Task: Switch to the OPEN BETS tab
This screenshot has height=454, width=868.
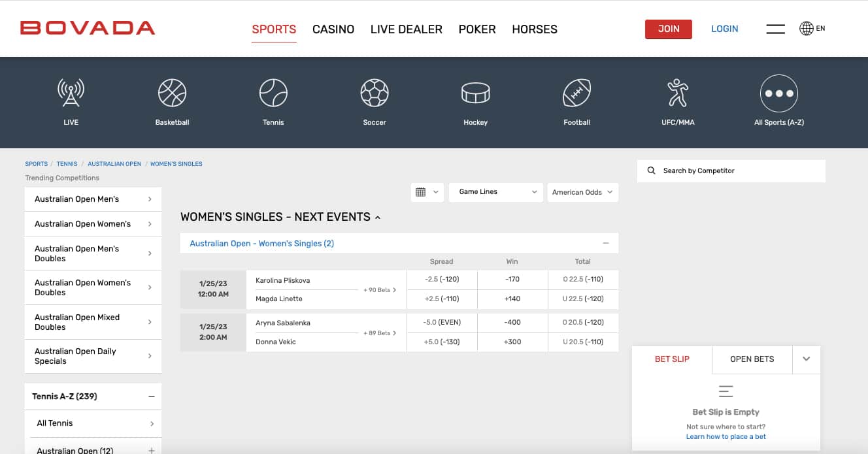Action: click(752, 359)
